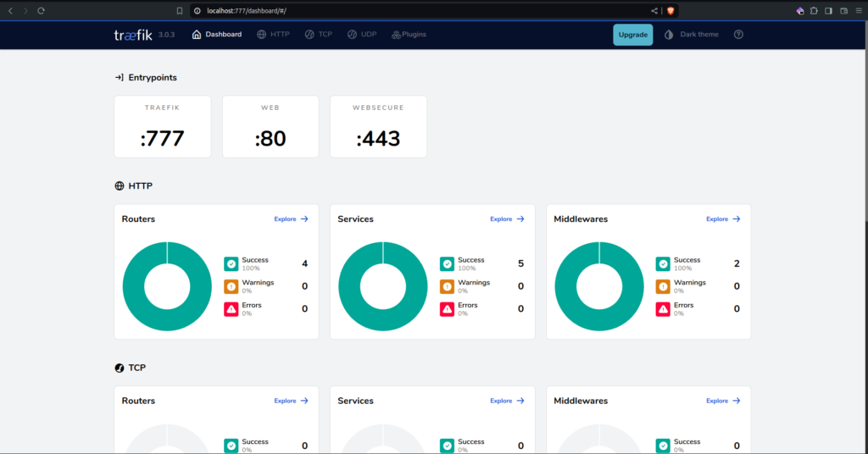Click the site info icon in the address bar
Screen dimensions: 868x454
pos(198,10)
